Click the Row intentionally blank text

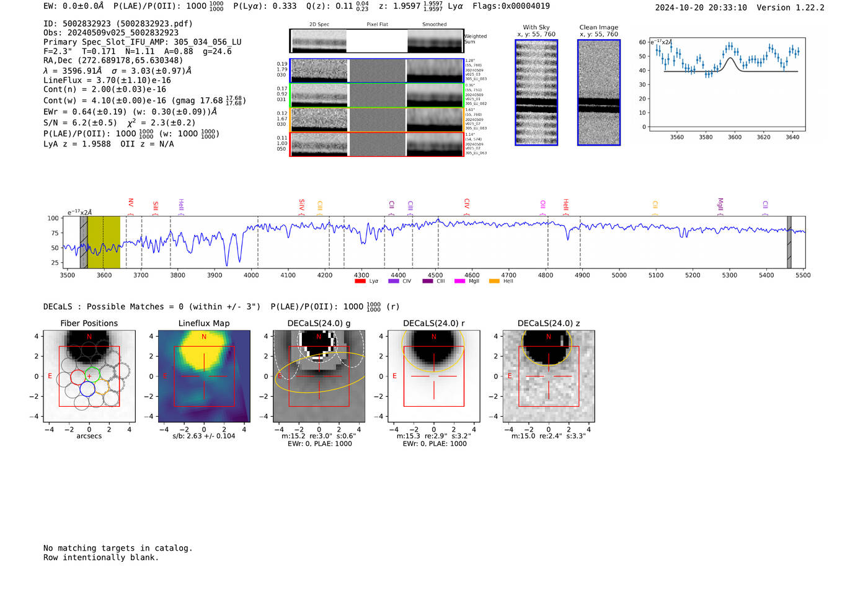pos(101,558)
